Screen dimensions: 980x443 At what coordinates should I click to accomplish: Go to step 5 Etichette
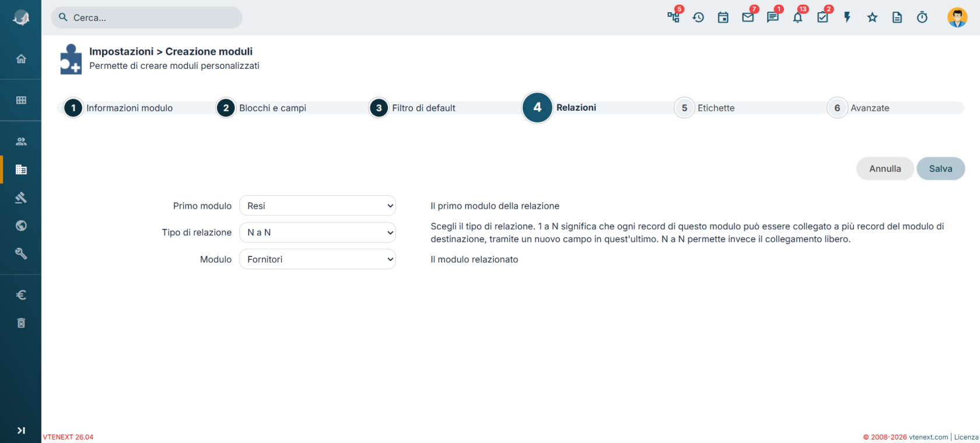(x=705, y=108)
